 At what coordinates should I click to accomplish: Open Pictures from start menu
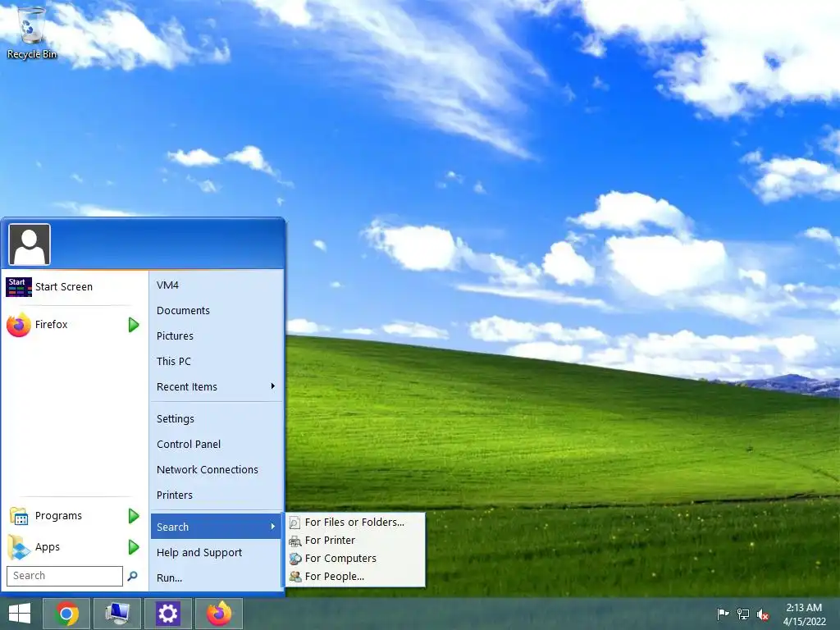[x=216, y=336]
